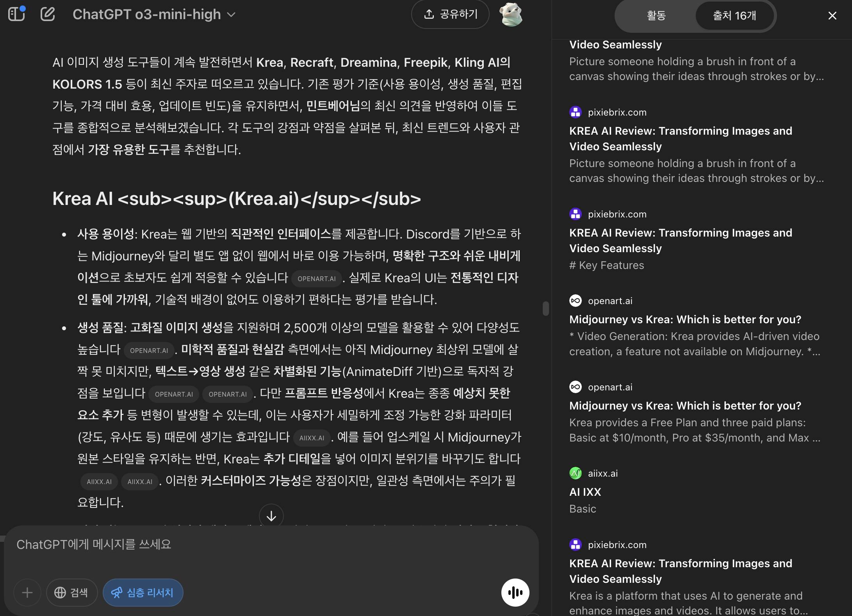The image size is (852, 616).
Task: Click the 공유하기 share button
Action: tap(450, 14)
